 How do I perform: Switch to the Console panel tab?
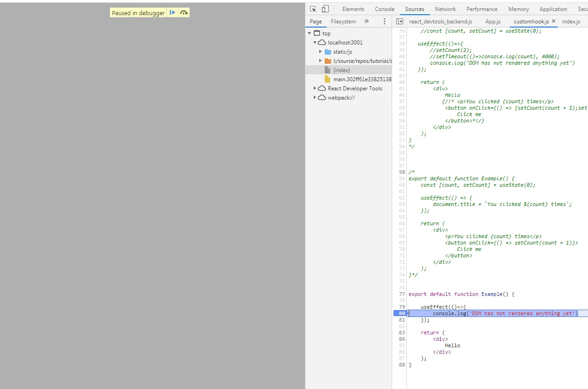(384, 9)
